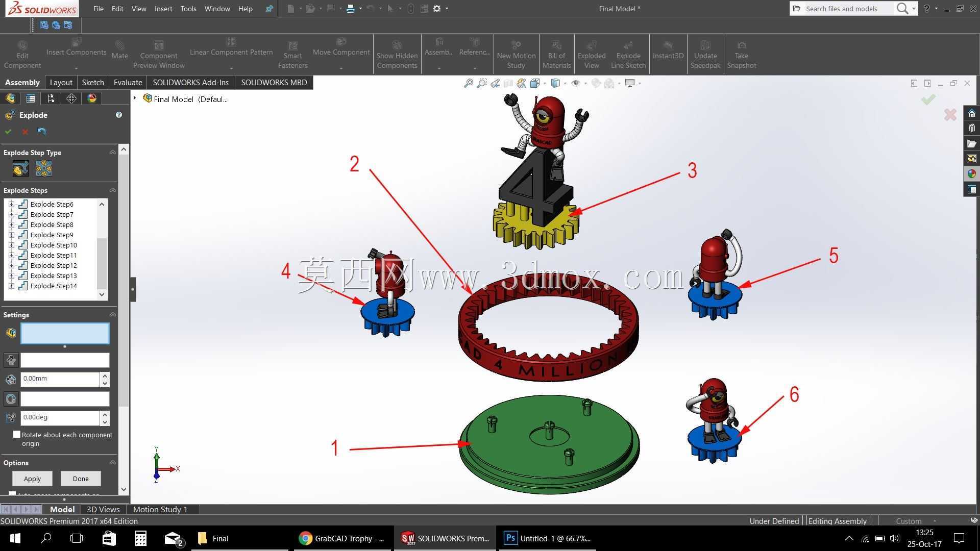The image size is (980, 551).
Task: Collapse the Options section
Action: [112, 462]
